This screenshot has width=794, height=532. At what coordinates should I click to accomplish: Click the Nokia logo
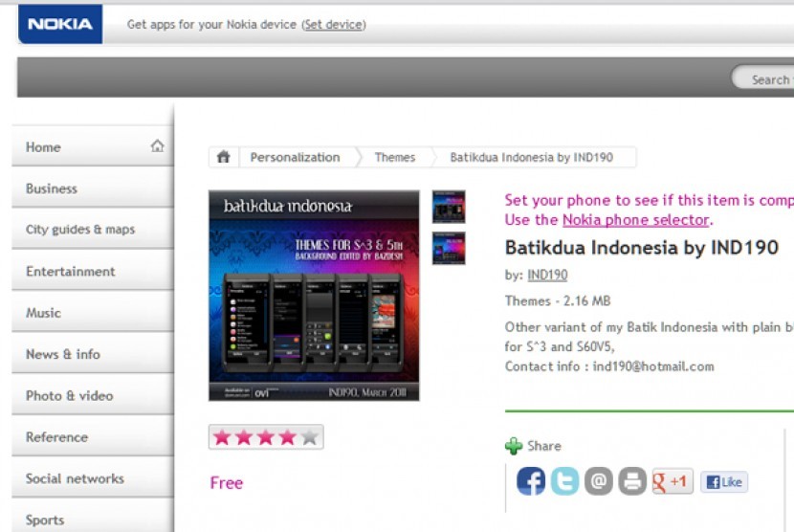pos(60,24)
